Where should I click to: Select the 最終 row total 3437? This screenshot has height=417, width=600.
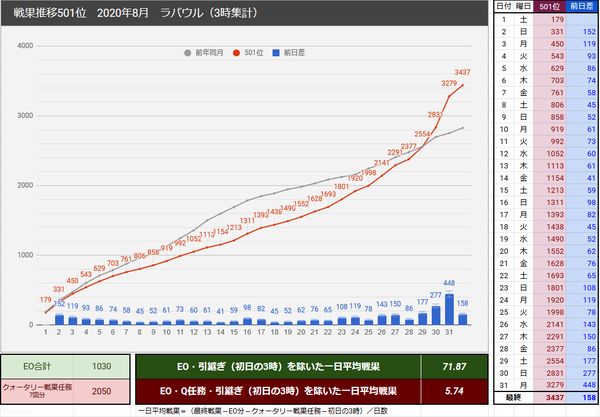pos(549,397)
